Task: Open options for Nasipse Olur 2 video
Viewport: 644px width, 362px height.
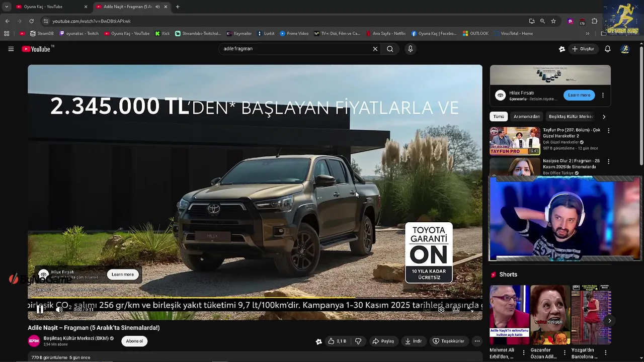Action: [x=608, y=162]
